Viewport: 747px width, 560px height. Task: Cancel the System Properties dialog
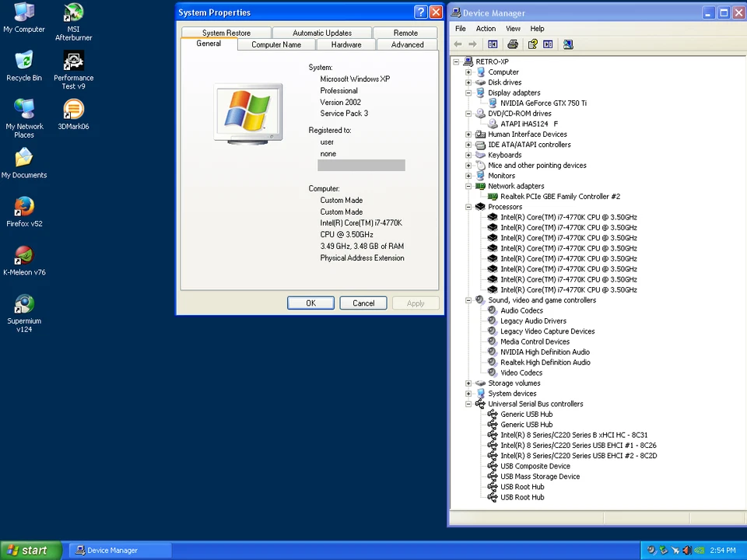363,303
